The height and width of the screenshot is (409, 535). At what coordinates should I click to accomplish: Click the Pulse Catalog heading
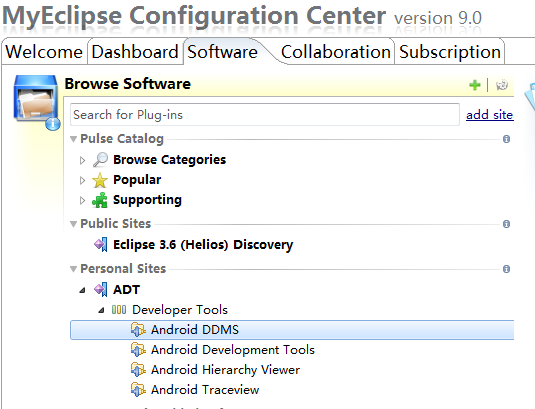[x=122, y=139]
